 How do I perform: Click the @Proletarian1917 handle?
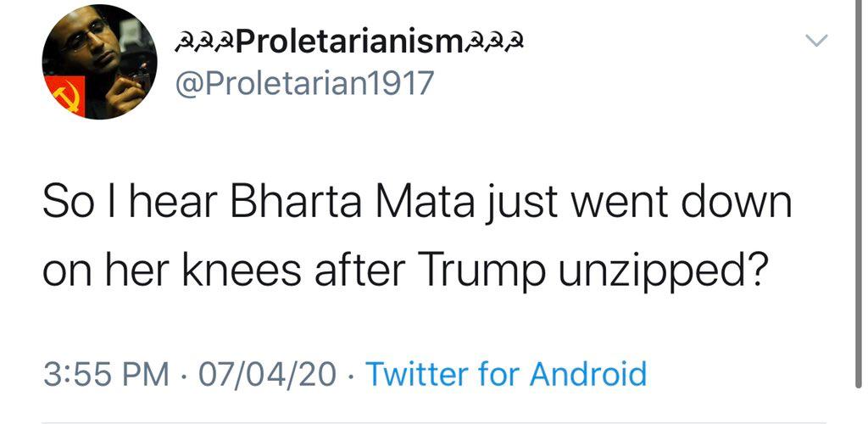[303, 82]
